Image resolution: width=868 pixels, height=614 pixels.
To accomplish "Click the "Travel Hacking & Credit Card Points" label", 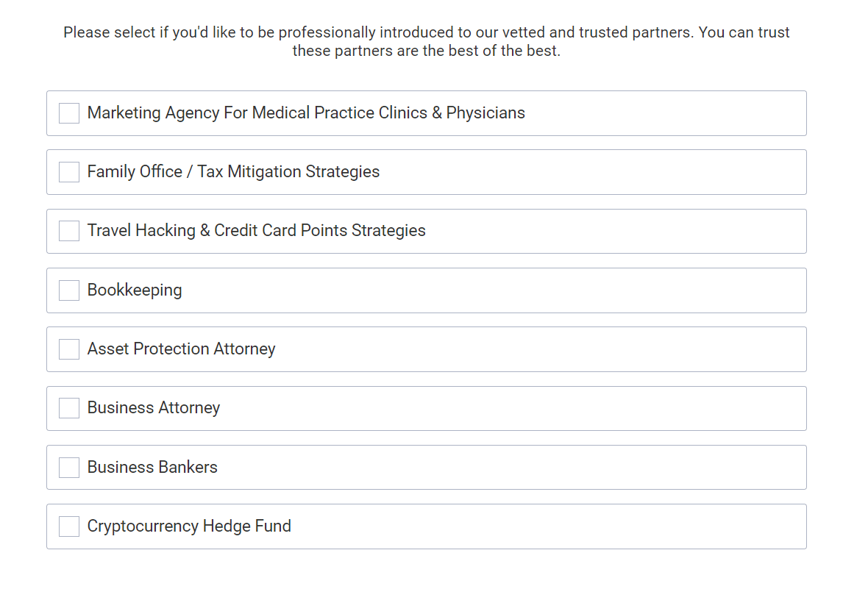I will 256,231.
